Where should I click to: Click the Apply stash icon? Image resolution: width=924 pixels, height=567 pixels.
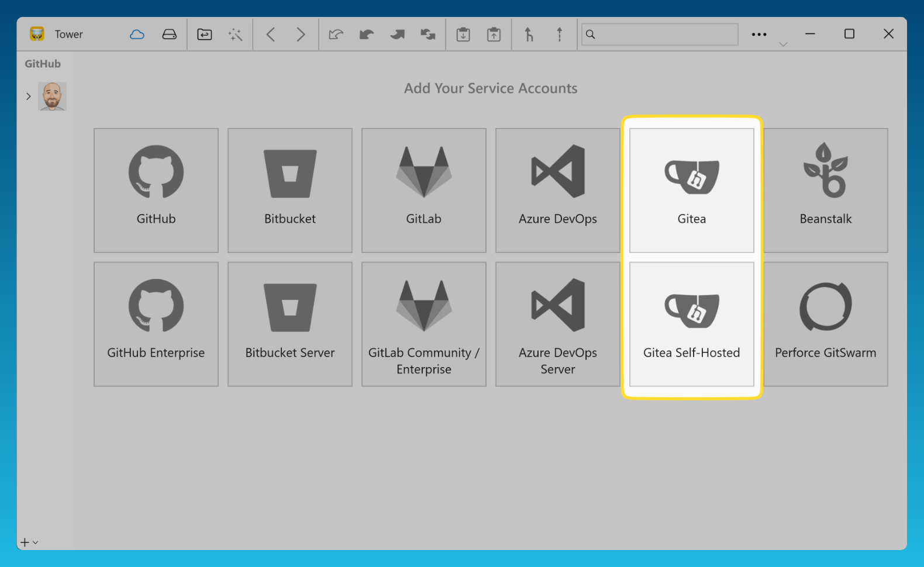pyautogui.click(x=494, y=34)
